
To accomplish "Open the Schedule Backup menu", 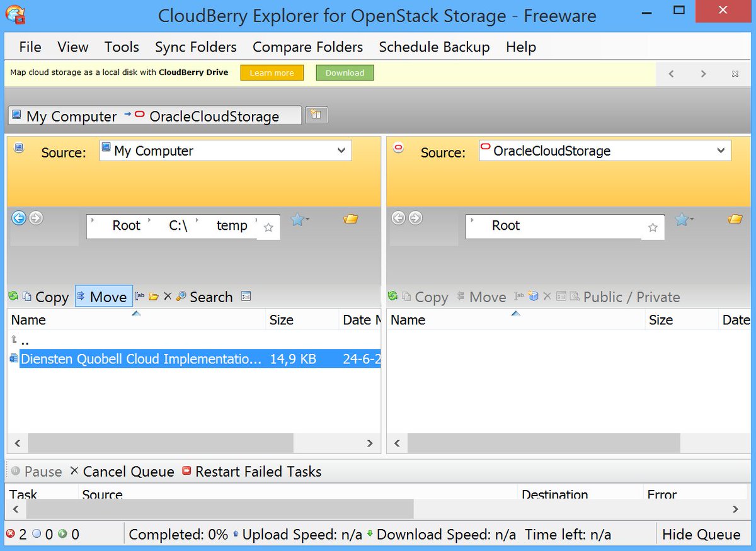I will [x=435, y=47].
